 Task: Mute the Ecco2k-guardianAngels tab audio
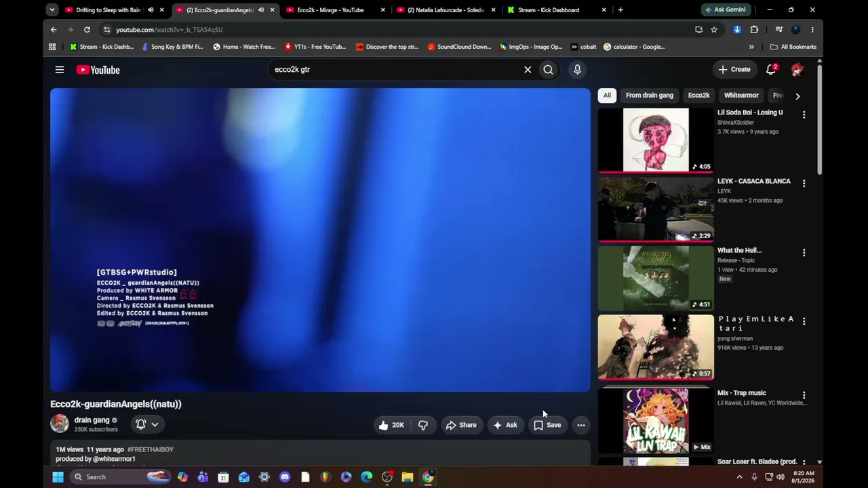coord(261,10)
